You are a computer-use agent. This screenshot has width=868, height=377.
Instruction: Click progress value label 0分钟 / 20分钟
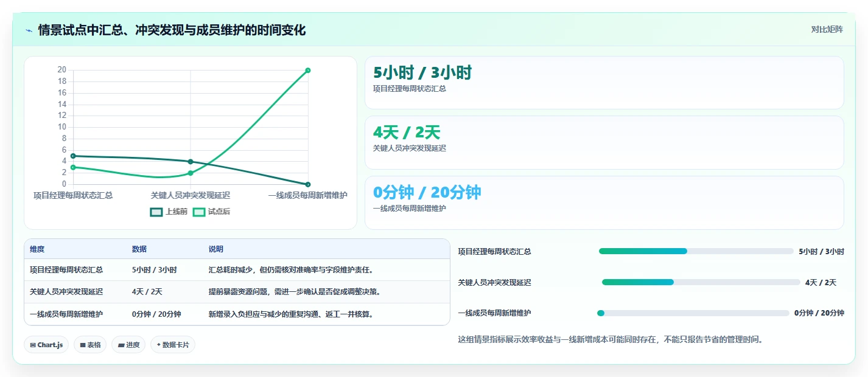(x=819, y=313)
